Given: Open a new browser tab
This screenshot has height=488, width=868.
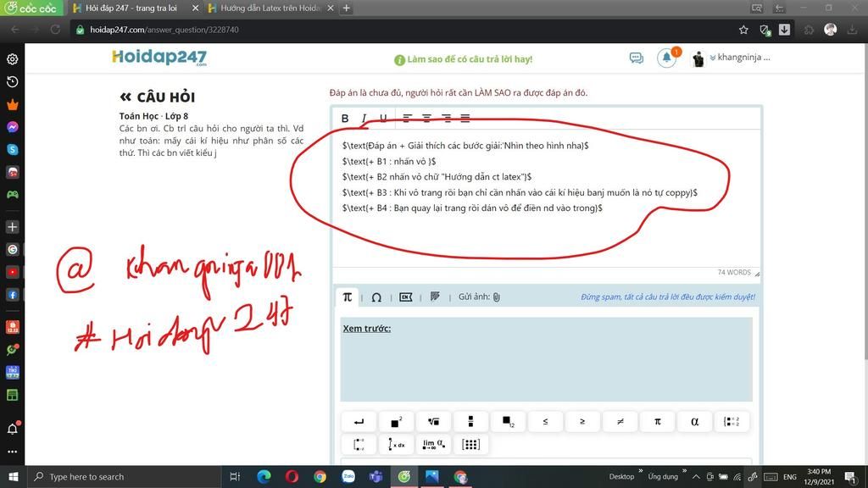Looking at the screenshot, I should (x=347, y=8).
